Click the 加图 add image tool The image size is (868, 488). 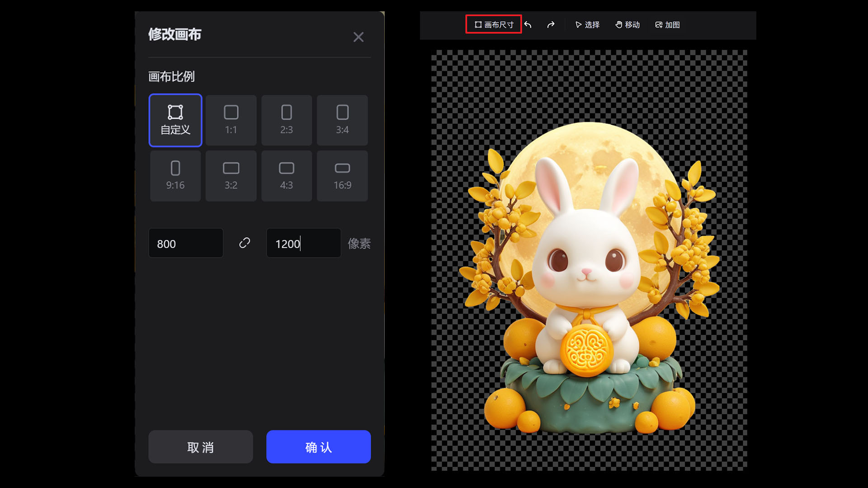pyautogui.click(x=667, y=25)
